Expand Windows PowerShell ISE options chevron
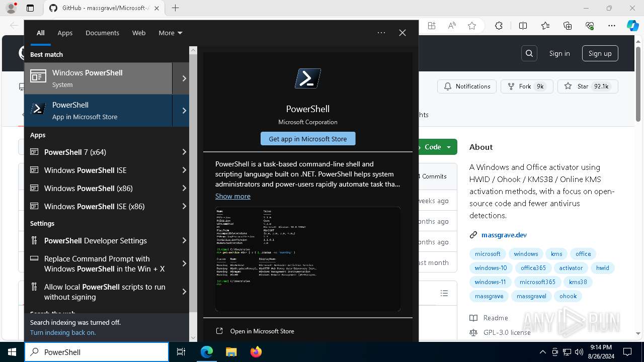Screen dimensions: 644x362 [x=184, y=170]
